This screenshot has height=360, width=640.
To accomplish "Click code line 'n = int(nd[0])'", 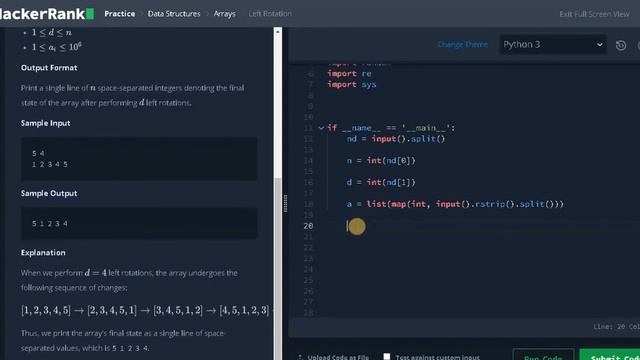I will [x=381, y=160].
